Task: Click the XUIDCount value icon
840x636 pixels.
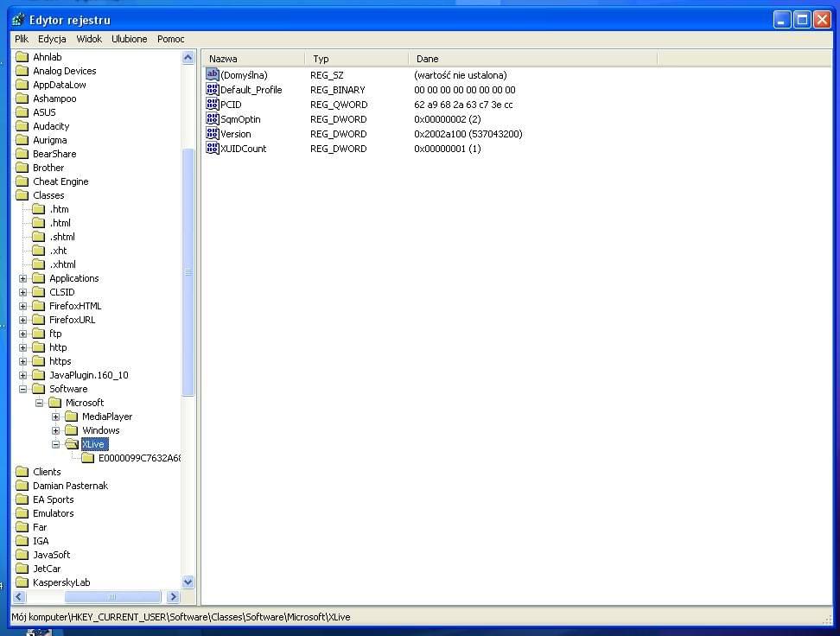Action: click(x=213, y=149)
